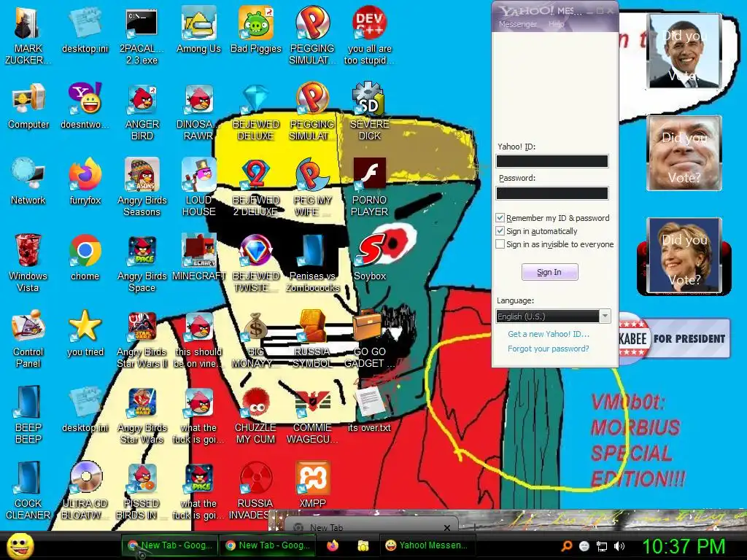Click the McCain Did you Vote thumbnail
The height and width of the screenshot is (560, 747).
tap(684, 153)
